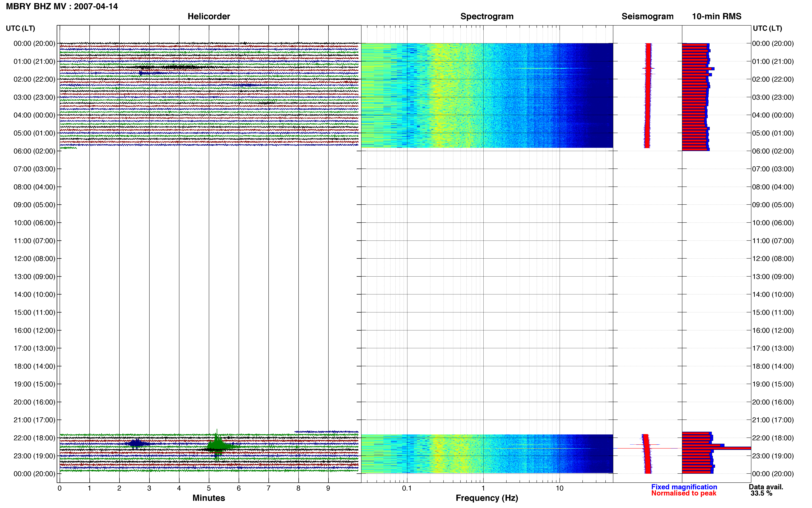812x508 pixels.
Task: Click left time label '01:00 (21:00)'
Action: (34, 62)
